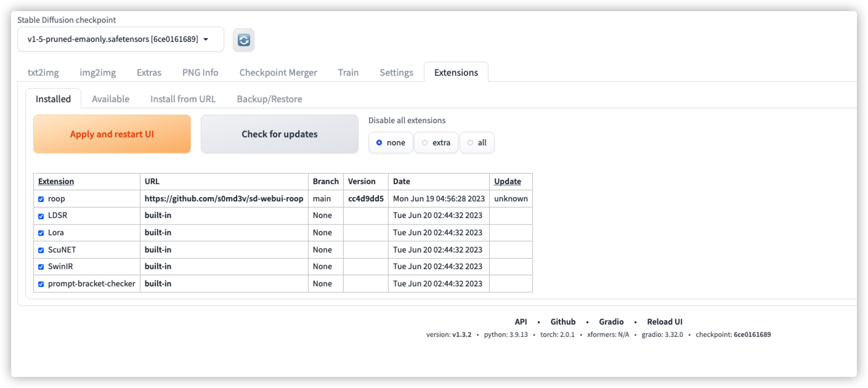Open the sd-webui-roop GitHub URL
868x388 pixels.
[x=224, y=199]
